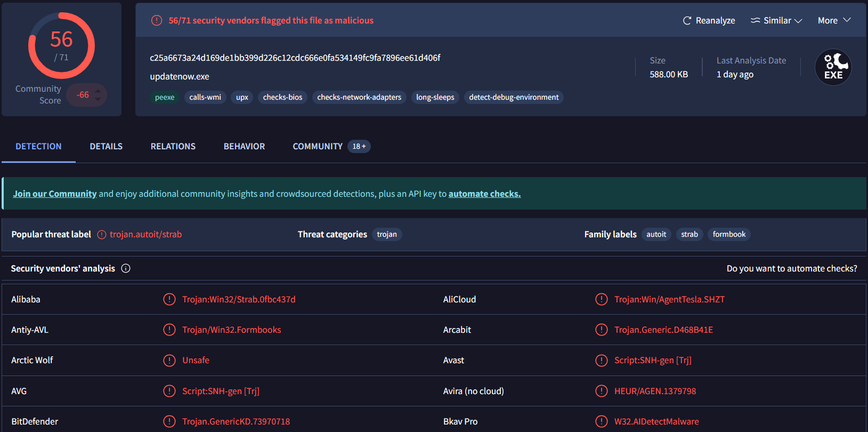Click the checks-bios tag
868x432 pixels.
coord(282,97)
